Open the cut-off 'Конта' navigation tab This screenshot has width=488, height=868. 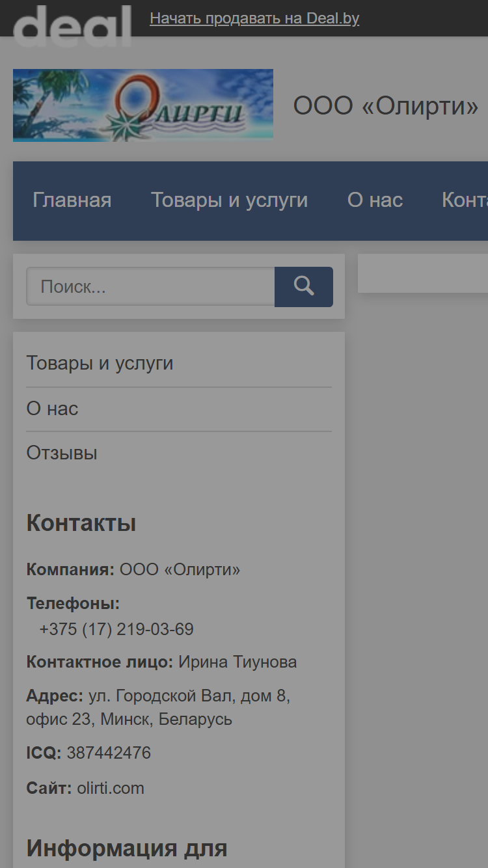coord(465,200)
